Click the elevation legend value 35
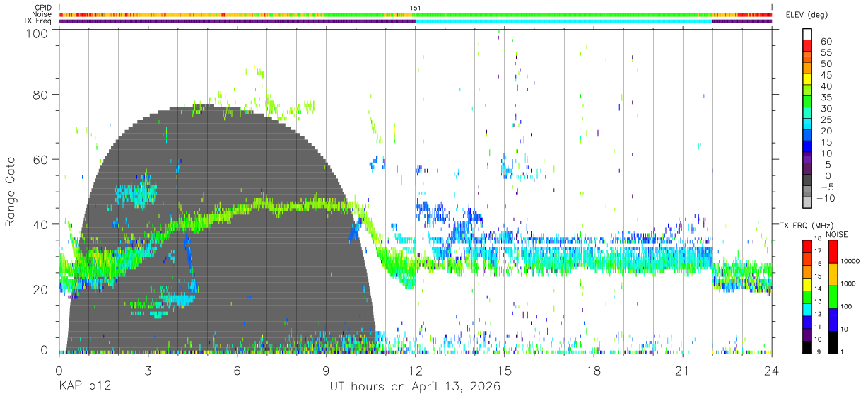The width and height of the screenshot is (868, 401). click(826, 98)
